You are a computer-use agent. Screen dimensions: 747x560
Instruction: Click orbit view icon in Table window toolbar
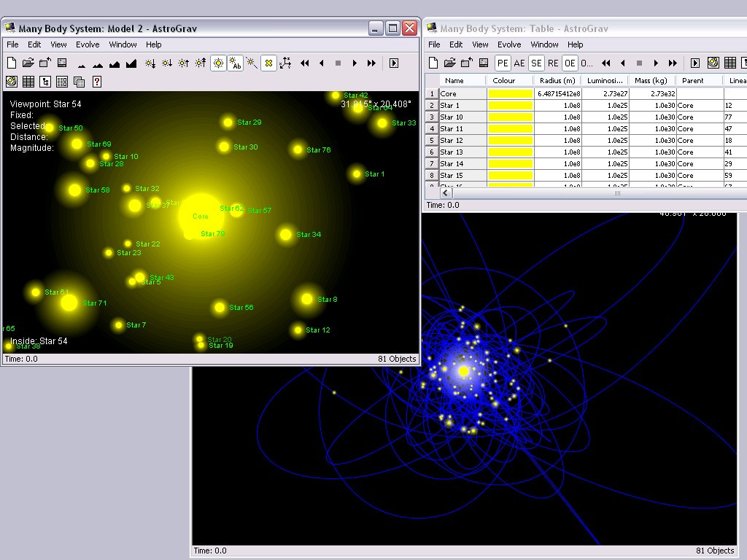click(713, 63)
